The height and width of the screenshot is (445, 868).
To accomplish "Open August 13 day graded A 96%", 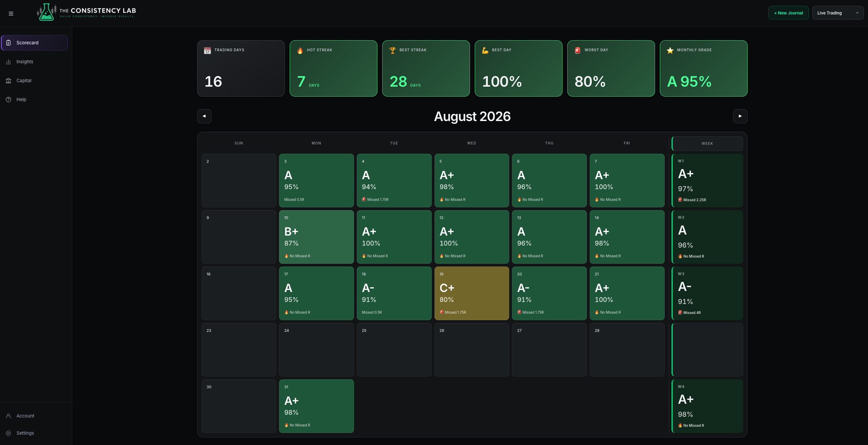I will pyautogui.click(x=549, y=237).
